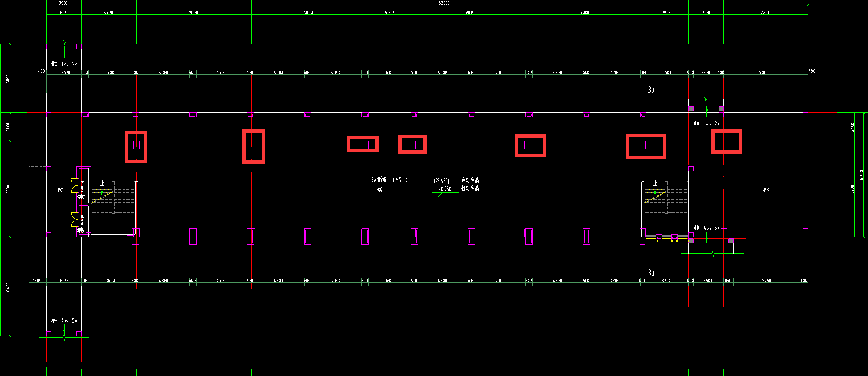Select the 4700 dimension label
Viewport: 868px width, 376px height.
(108, 12)
